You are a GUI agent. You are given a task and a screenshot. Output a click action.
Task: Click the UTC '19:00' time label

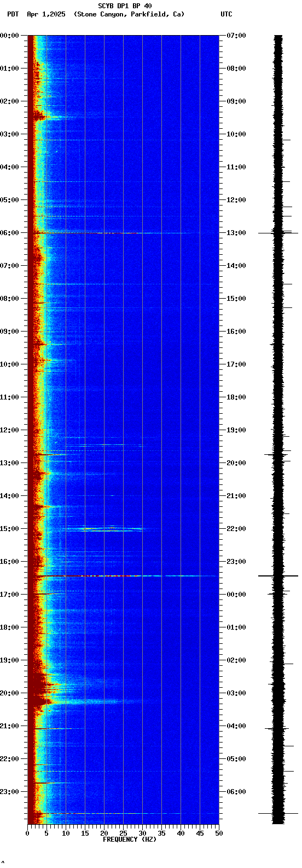click(x=236, y=430)
